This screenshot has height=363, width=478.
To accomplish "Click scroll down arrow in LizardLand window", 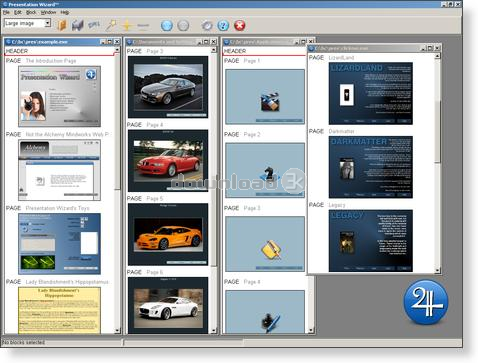I will [437, 270].
